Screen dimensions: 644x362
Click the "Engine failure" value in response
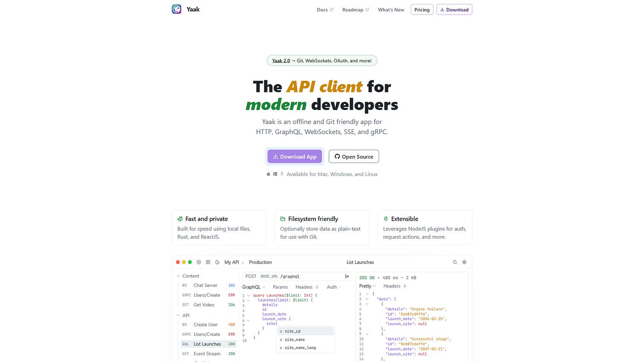(428, 309)
